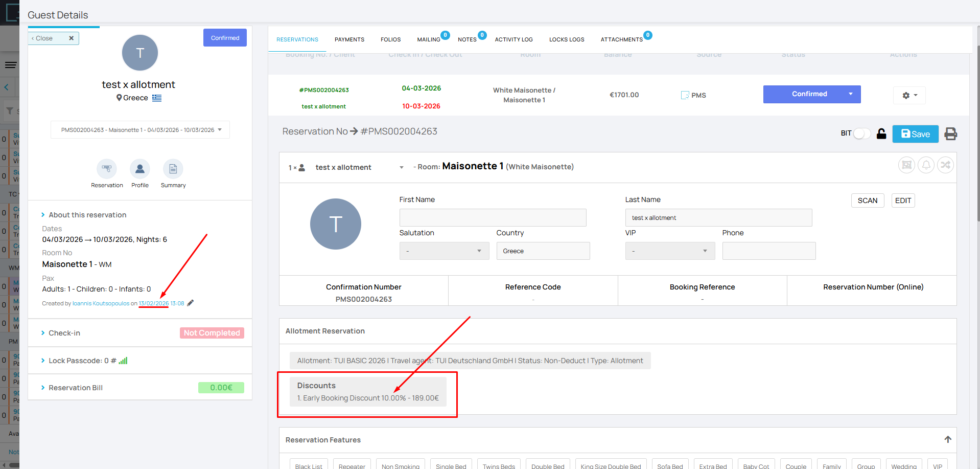Collapse Reservation Features with up arrow
The height and width of the screenshot is (469, 980).
coord(947,439)
